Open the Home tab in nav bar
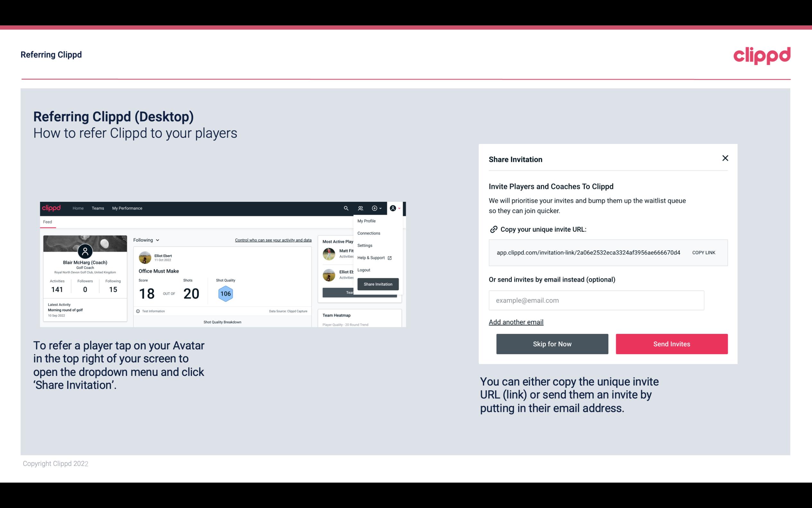 (78, 208)
